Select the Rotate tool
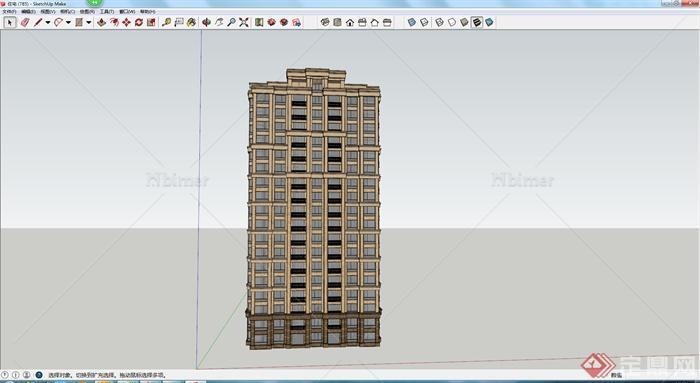700x383 pixels. [139, 22]
